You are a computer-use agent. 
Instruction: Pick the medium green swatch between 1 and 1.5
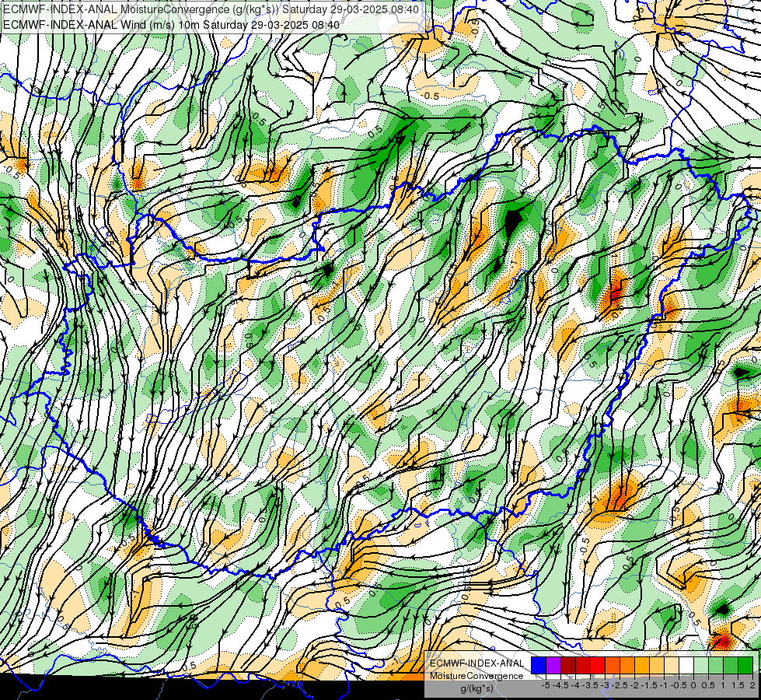[x=731, y=665]
